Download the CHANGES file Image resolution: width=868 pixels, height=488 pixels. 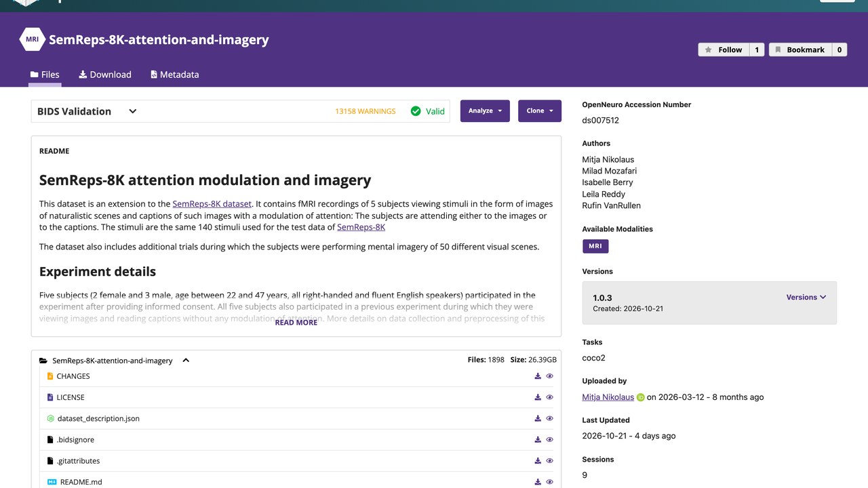coord(538,376)
